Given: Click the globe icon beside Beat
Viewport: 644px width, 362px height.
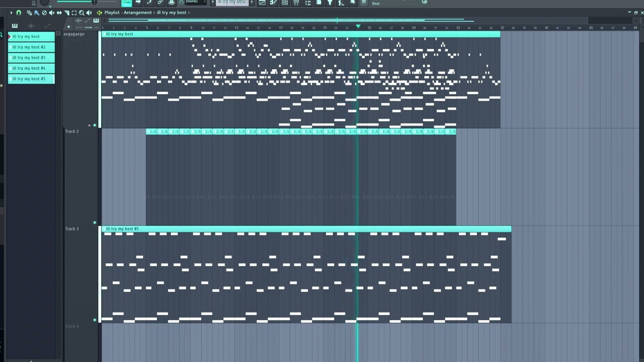Looking at the screenshot, I should coord(425,2).
